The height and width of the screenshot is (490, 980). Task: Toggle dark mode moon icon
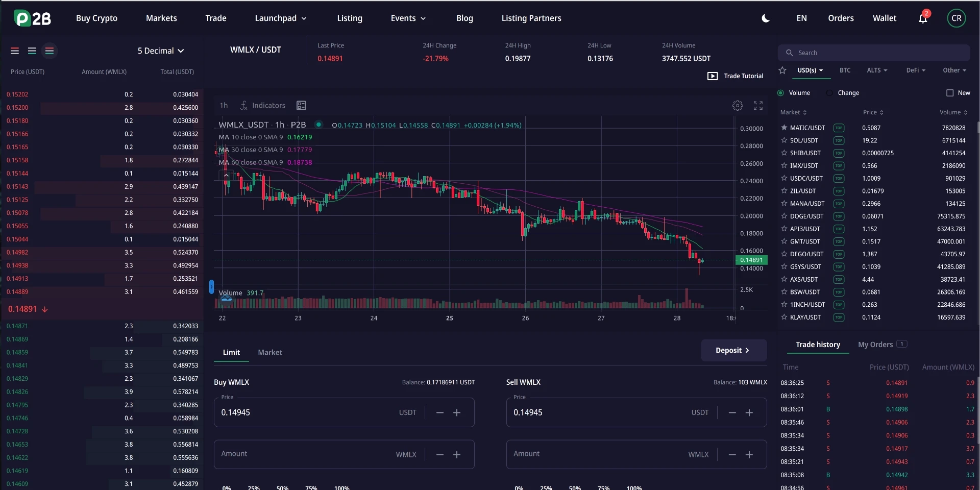tap(766, 18)
